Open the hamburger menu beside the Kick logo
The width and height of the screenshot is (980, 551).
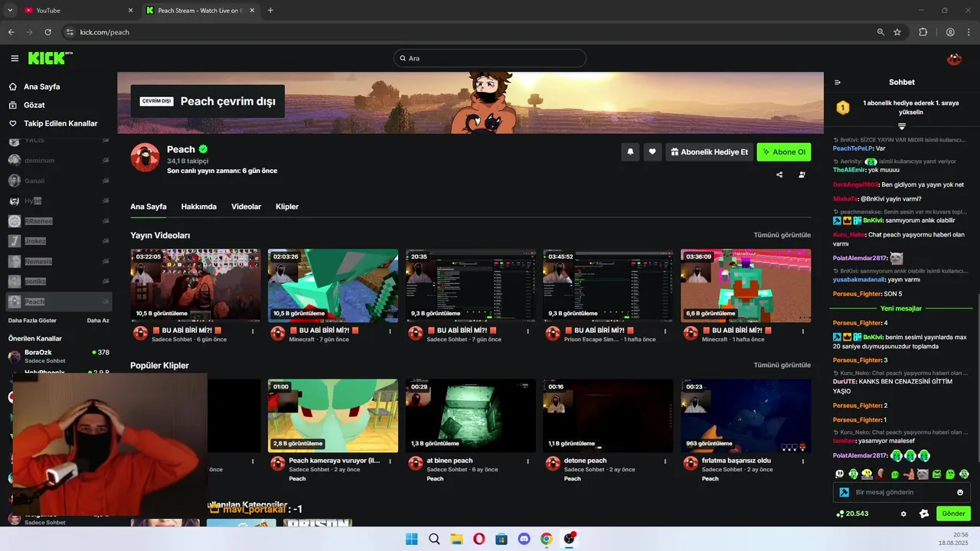coord(15,58)
